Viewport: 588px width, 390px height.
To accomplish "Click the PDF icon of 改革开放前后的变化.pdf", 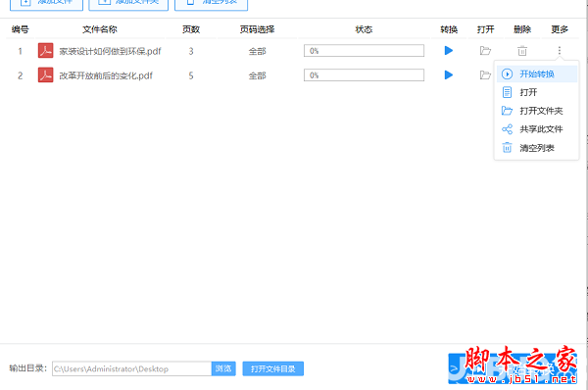I will coord(45,75).
